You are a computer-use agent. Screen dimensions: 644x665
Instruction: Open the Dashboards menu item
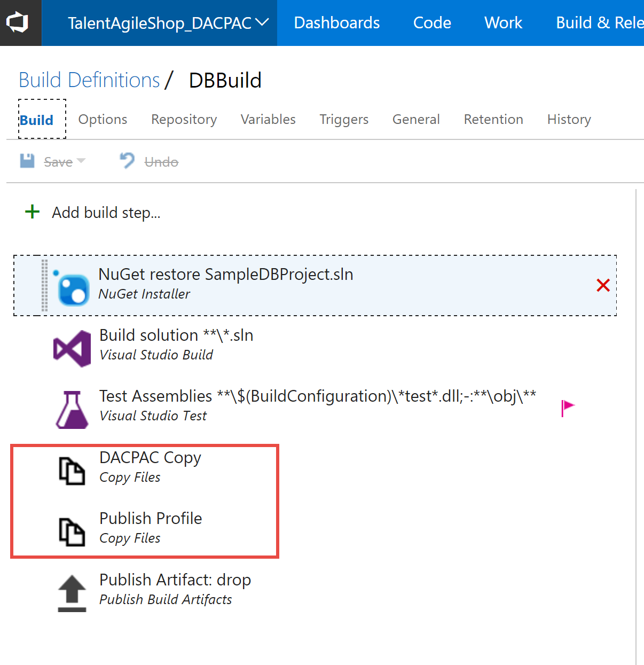tap(336, 22)
